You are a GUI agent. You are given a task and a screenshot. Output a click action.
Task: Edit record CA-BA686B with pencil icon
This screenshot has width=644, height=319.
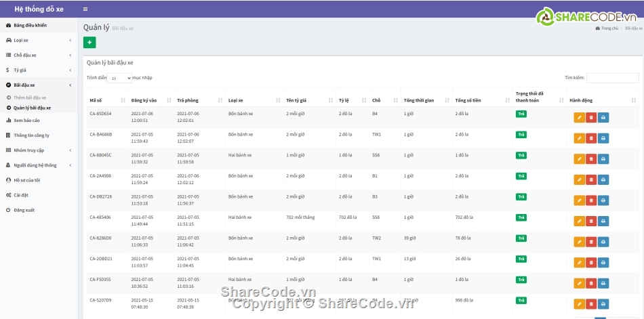coord(579,138)
